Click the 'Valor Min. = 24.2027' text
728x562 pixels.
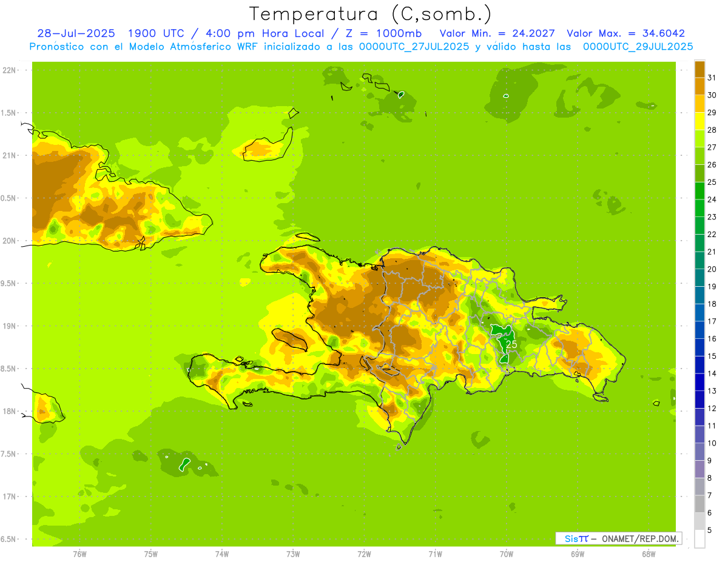[x=497, y=33]
